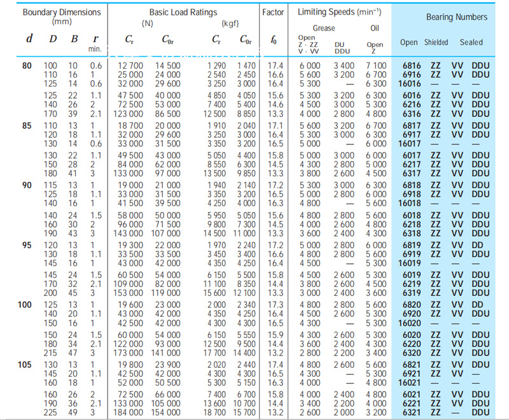
Task: Click the Factor column header
Action: tap(273, 12)
